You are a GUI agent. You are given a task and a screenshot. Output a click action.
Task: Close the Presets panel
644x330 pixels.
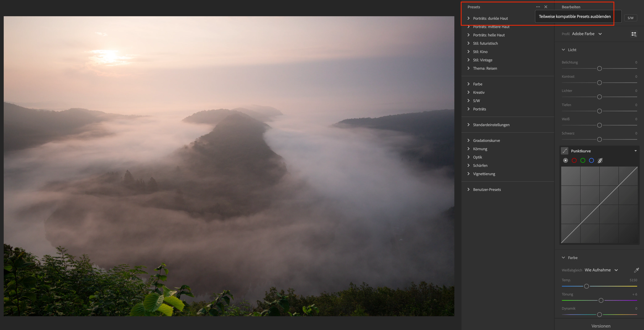click(x=546, y=7)
